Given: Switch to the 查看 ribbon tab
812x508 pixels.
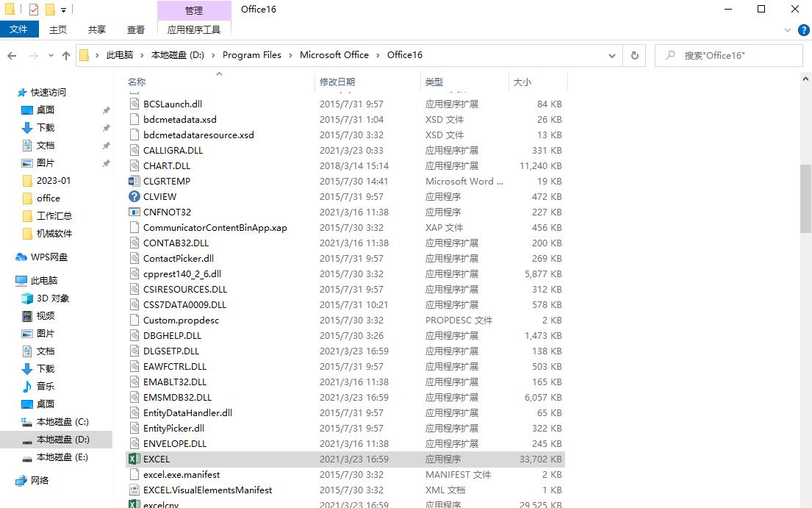Looking at the screenshot, I should (135, 29).
